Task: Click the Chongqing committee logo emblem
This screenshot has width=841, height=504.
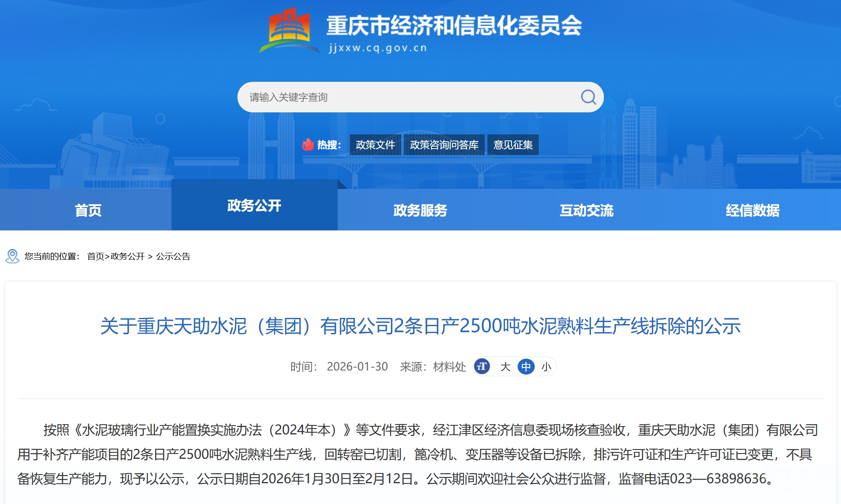Action: (x=289, y=31)
